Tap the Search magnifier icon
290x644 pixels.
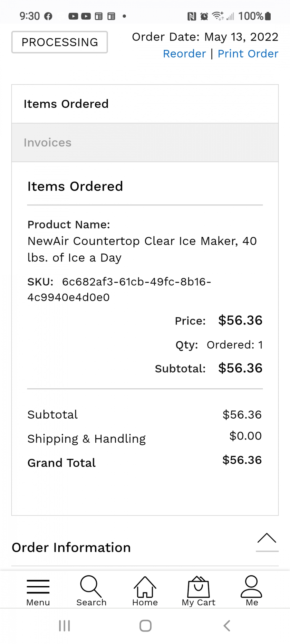click(91, 586)
